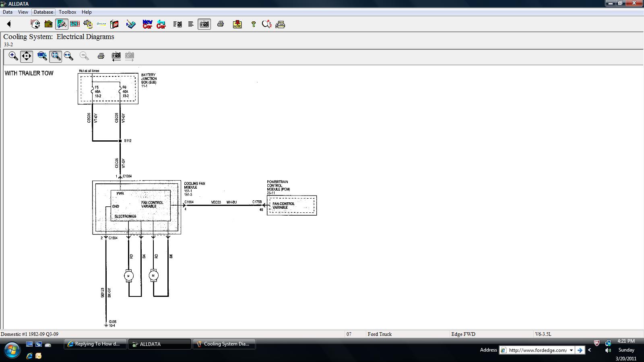Click the gear and clock labor times icon
644x362 pixels.
tap(88, 24)
